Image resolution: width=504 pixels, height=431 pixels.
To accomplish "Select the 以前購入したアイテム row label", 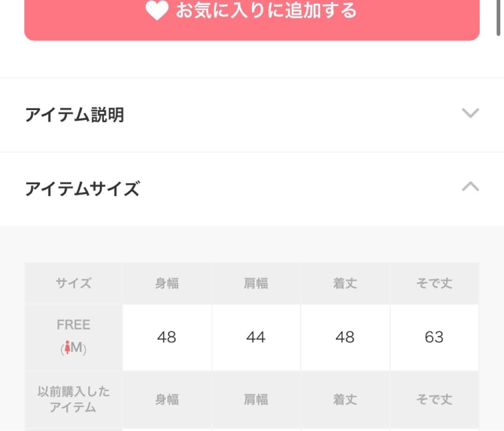I will 73,399.
